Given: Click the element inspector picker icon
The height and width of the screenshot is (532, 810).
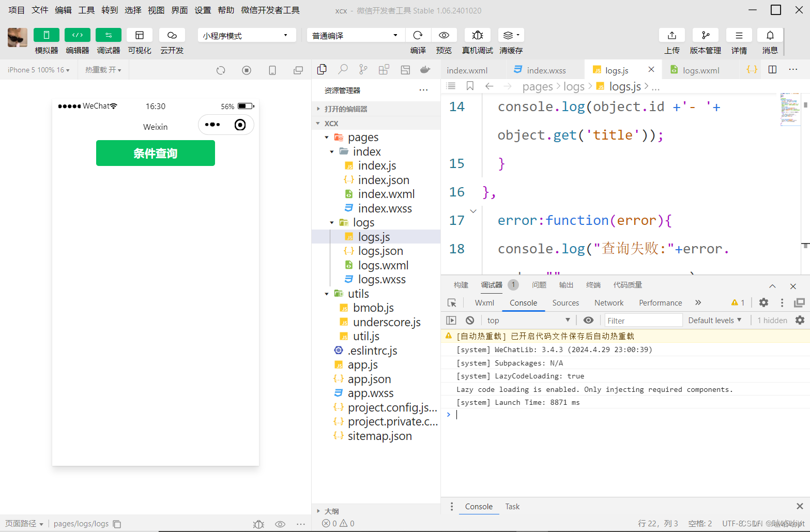Looking at the screenshot, I should [x=452, y=303].
